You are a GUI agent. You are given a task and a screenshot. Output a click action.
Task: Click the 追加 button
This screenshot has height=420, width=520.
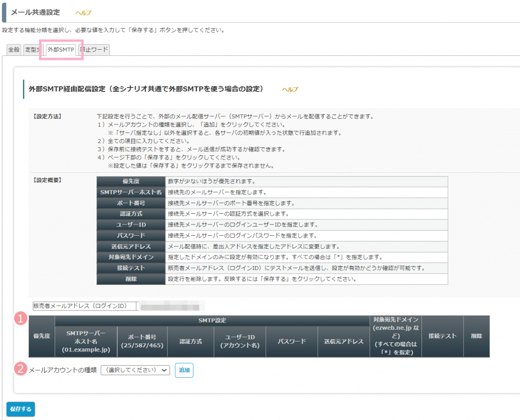[184, 370]
